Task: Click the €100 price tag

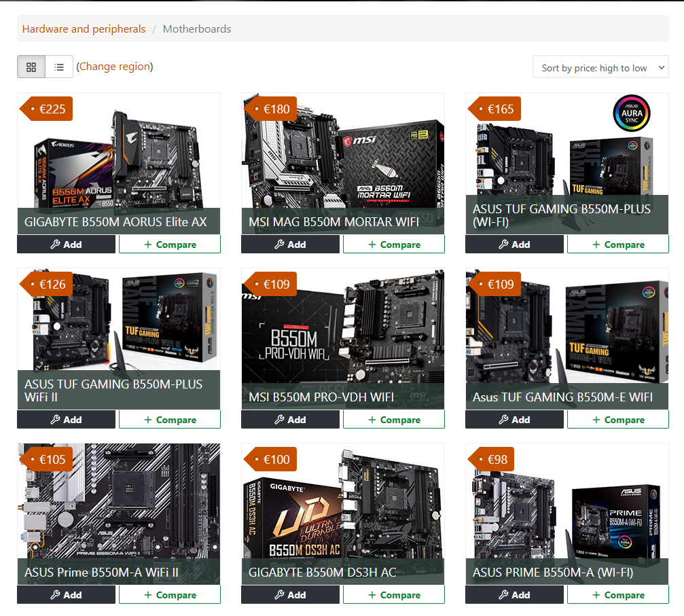Action: coord(270,459)
